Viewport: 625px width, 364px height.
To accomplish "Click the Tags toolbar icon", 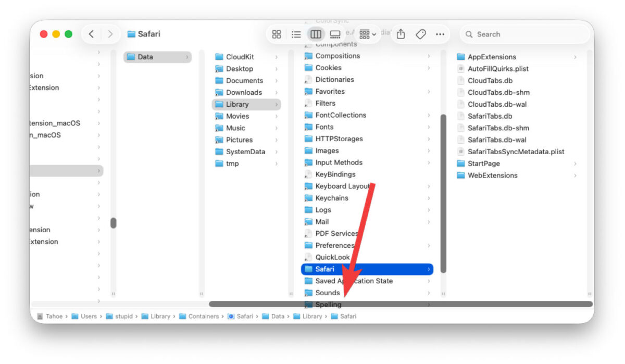I will (x=420, y=34).
